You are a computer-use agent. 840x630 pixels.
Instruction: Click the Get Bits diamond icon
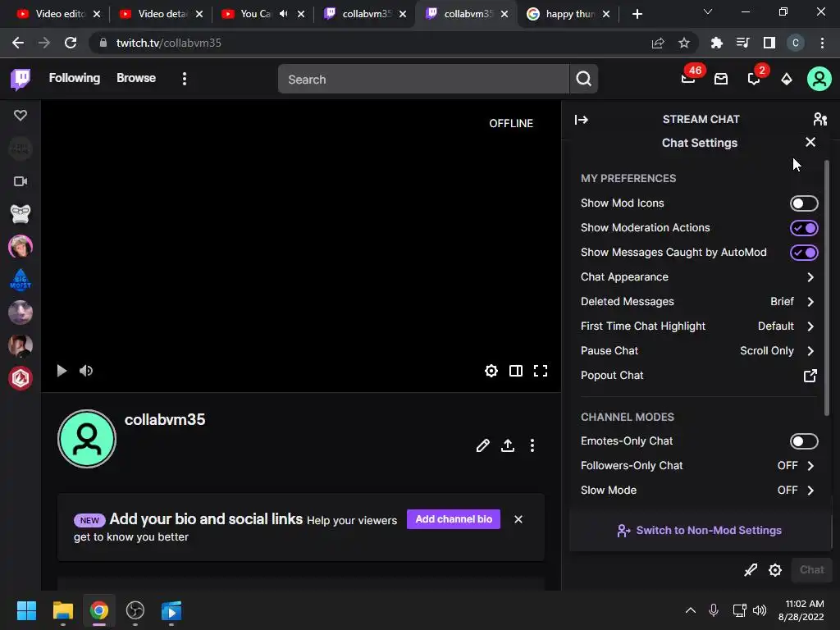787,80
